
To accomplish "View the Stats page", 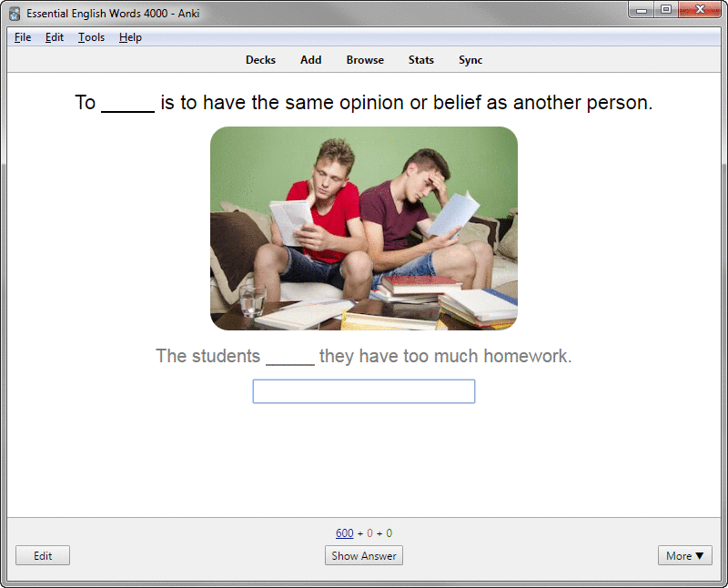I will 421,60.
